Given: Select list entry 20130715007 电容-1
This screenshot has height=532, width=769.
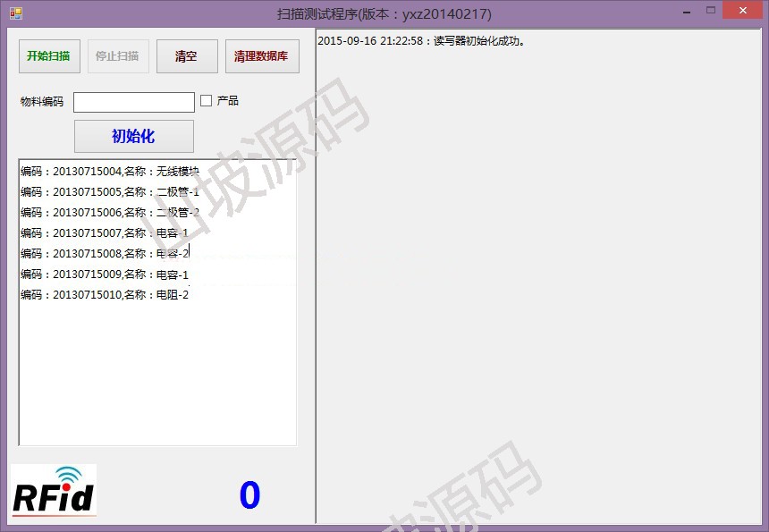Looking at the screenshot, I should [x=104, y=233].
